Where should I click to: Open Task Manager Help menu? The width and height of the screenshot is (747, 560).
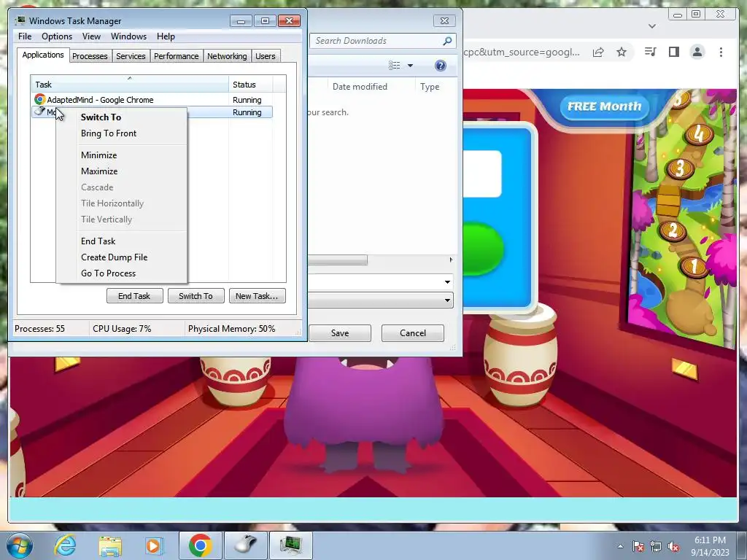pyautogui.click(x=166, y=36)
